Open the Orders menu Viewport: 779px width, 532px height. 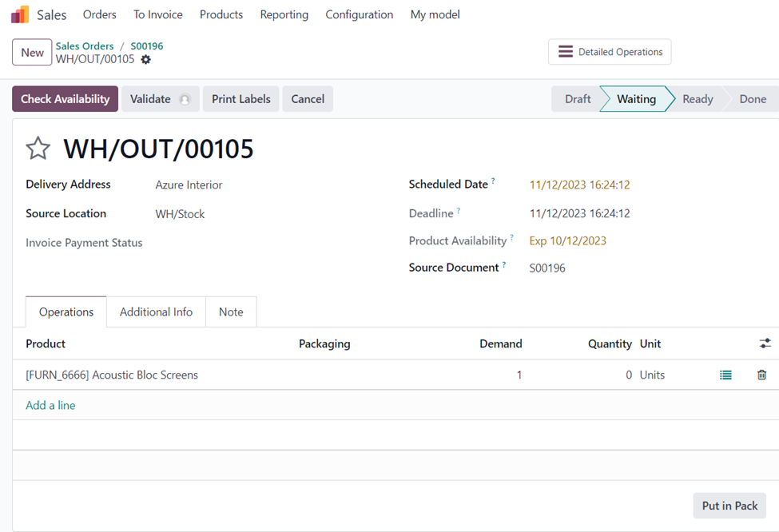click(x=99, y=14)
